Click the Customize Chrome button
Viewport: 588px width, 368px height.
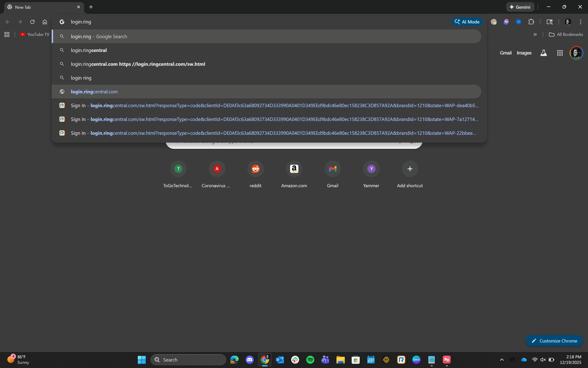coord(554,341)
